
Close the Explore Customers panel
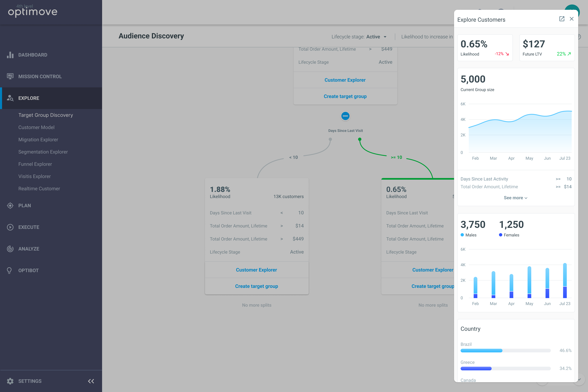[571, 19]
